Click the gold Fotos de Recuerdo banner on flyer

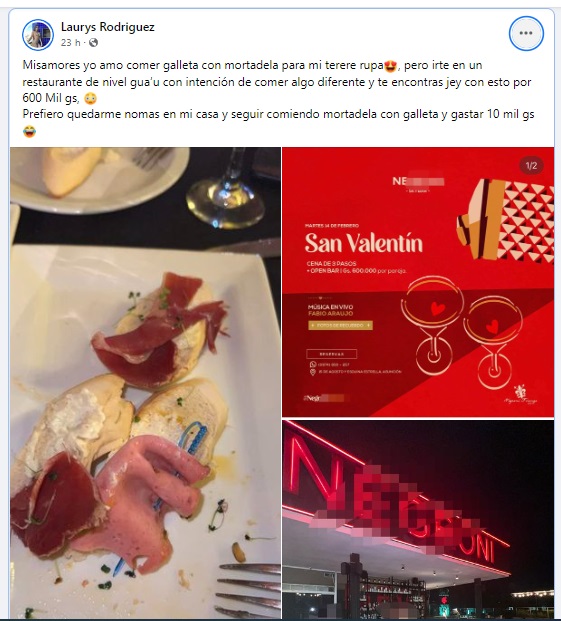(x=340, y=326)
